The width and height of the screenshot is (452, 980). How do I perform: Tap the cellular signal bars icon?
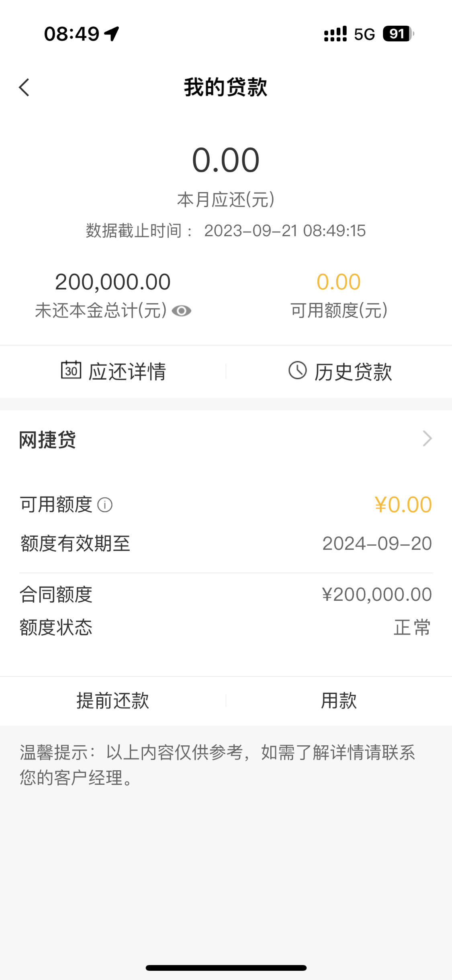pos(335,34)
